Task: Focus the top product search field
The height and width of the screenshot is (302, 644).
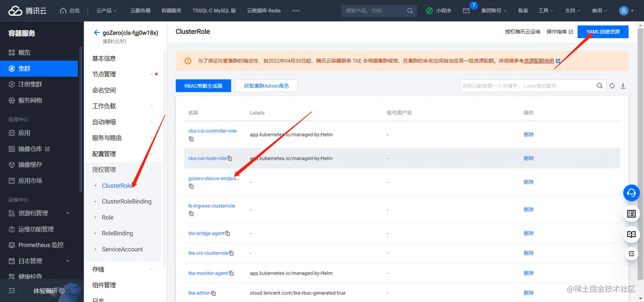Action: (x=374, y=11)
